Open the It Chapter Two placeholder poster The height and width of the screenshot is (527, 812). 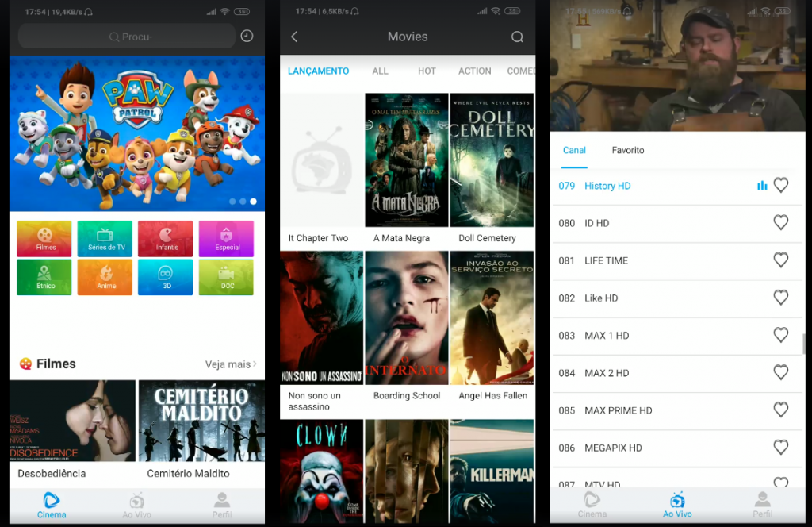[x=322, y=160]
